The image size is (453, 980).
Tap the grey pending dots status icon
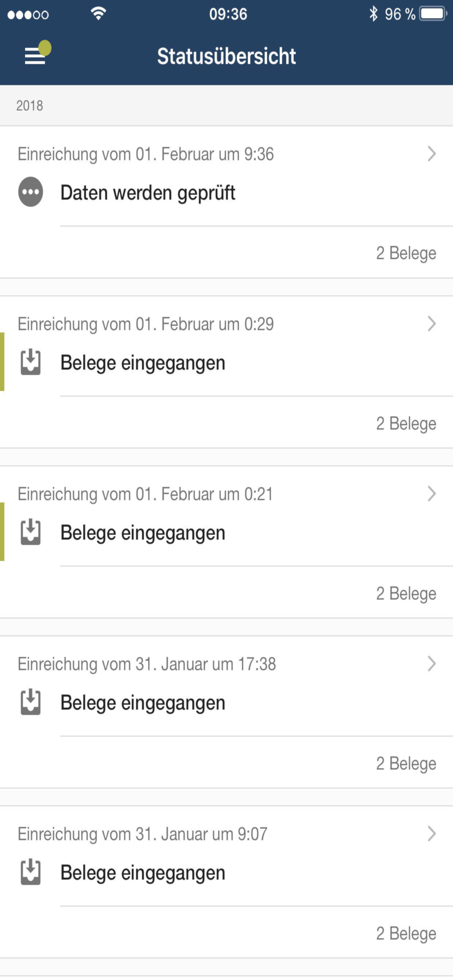30,192
